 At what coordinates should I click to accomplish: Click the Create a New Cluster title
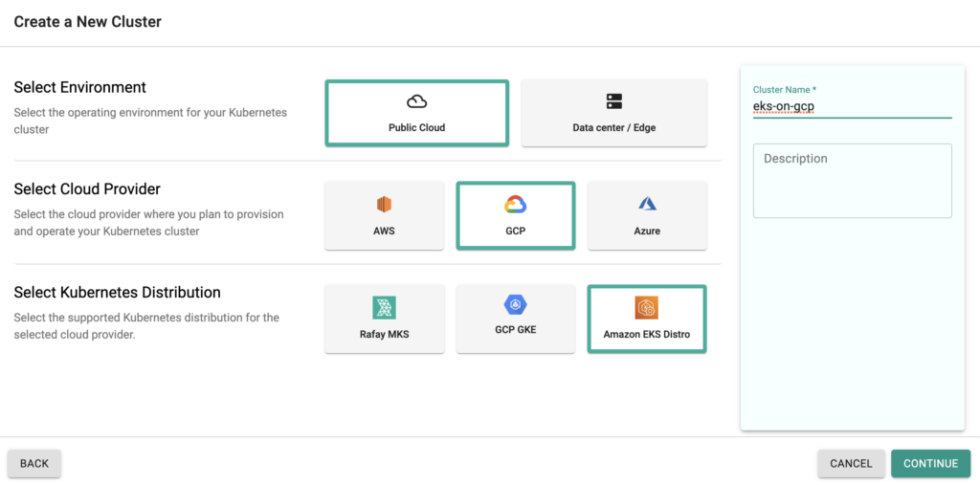87,22
